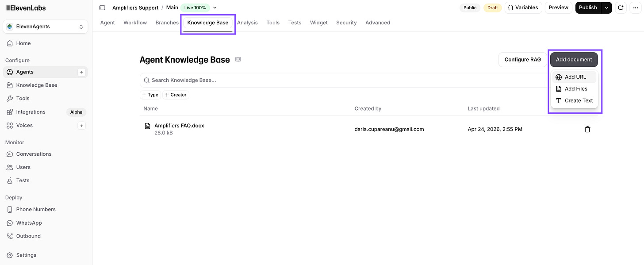
Task: Click the Alpha badge beside Integrations
Action: click(77, 112)
